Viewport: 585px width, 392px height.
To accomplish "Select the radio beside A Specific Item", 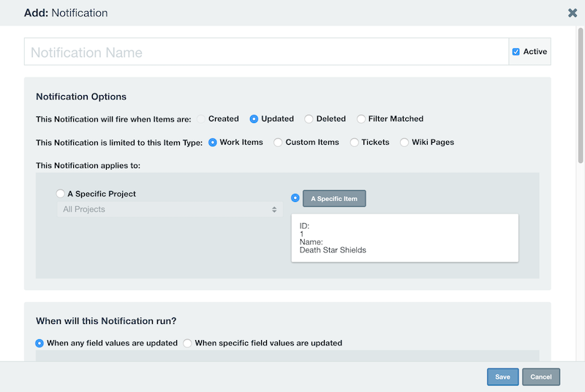I will tap(295, 198).
